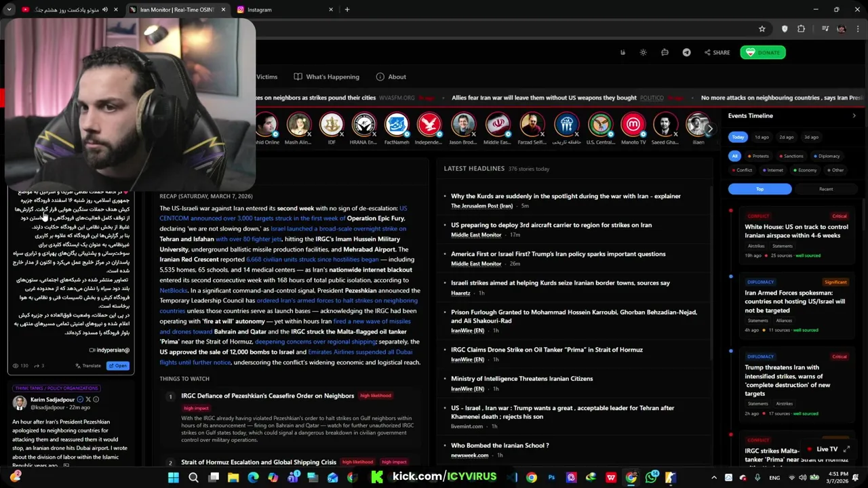Click the blue Open button on post

(118, 366)
